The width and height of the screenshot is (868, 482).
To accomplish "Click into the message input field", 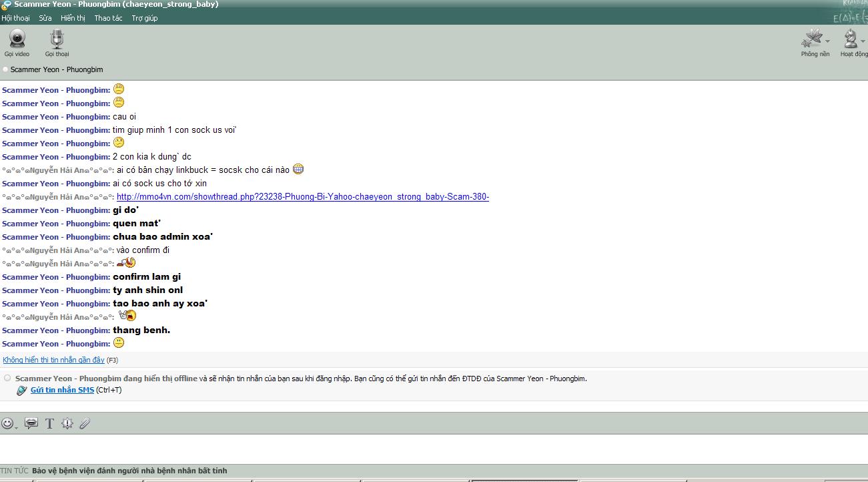I will coord(434,449).
